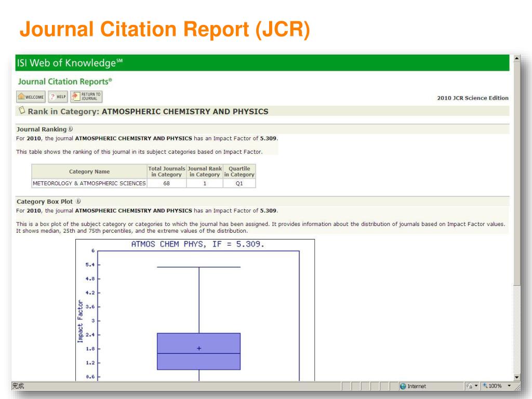Screen dimensions: 532x399
Task: Click the box plot title 'ATMOS CHEM PHYS, IF = 5.309.'
Action: (197, 244)
